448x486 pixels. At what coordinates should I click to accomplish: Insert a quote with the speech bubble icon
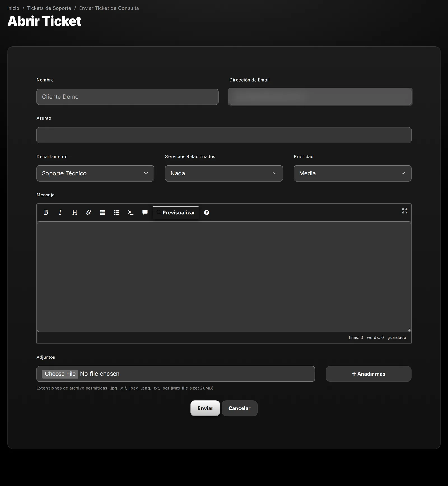click(145, 212)
